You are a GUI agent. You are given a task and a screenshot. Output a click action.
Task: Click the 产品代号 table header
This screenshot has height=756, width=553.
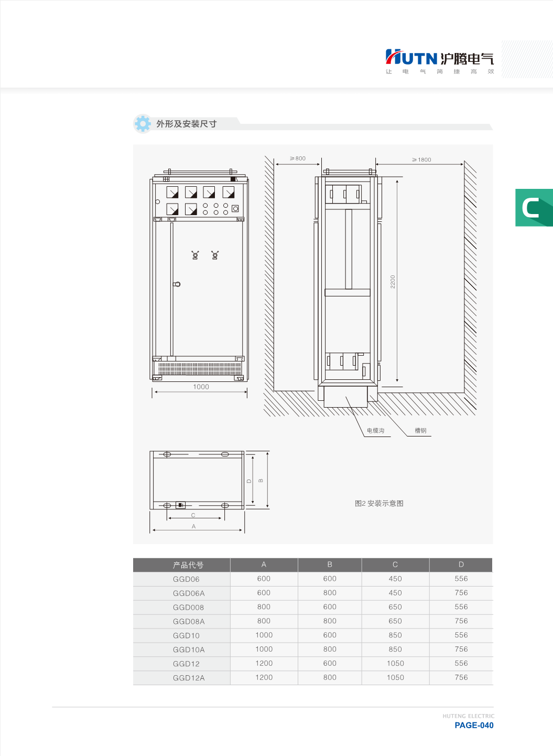pyautogui.click(x=188, y=565)
